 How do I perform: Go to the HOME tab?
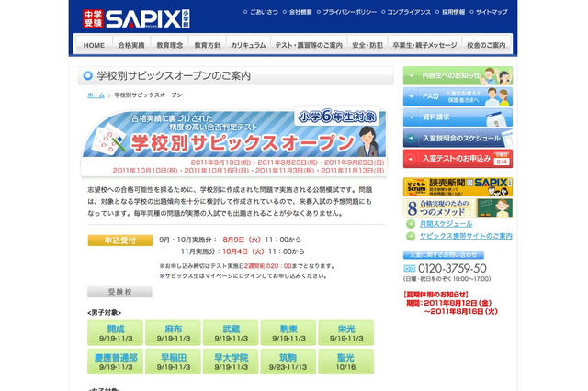[x=94, y=45]
